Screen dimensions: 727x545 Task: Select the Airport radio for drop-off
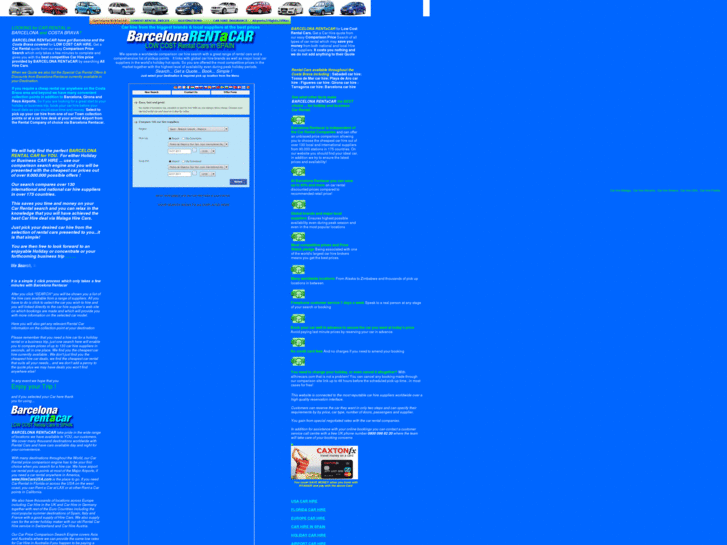(170, 161)
